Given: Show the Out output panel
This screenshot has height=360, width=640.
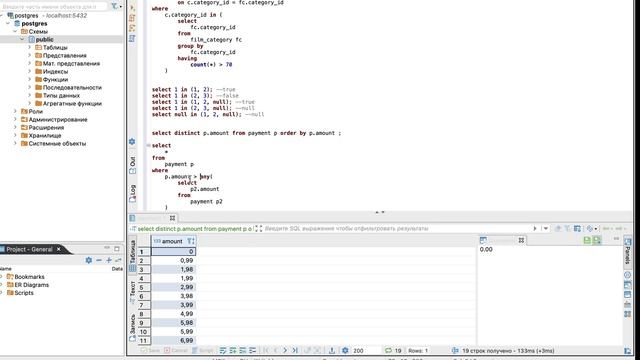Looking at the screenshot, I should click(x=132, y=165).
